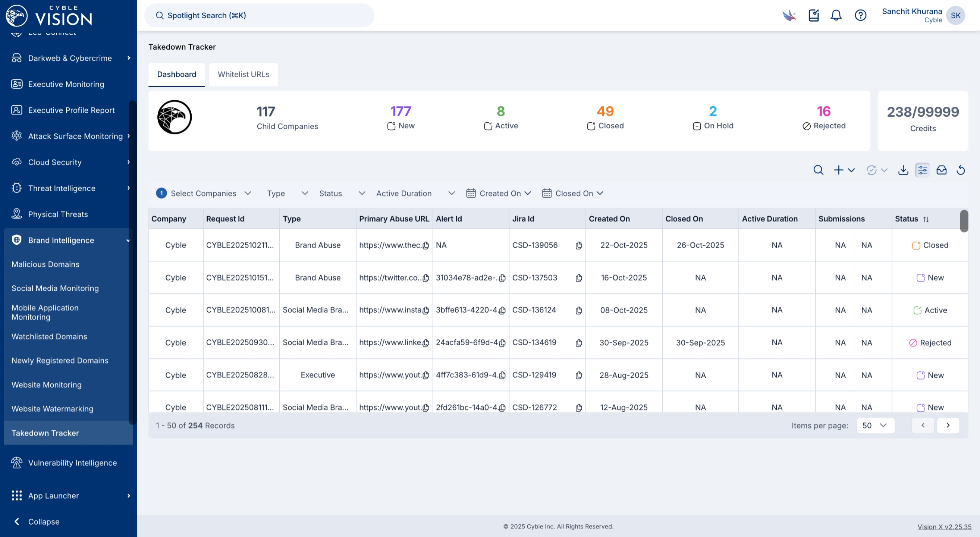Expand the dropdown arrow beside plus icon
Image resolution: width=980 pixels, height=537 pixels.
point(851,170)
